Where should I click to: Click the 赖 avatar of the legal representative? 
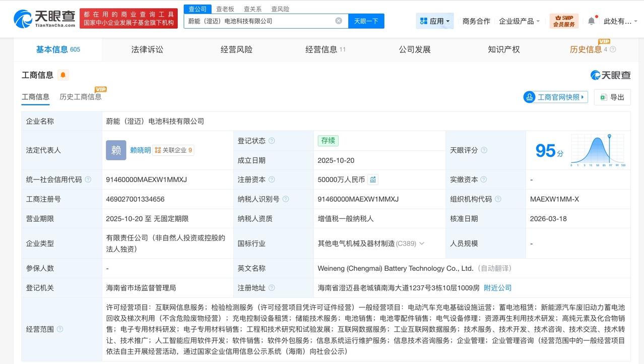(x=115, y=150)
